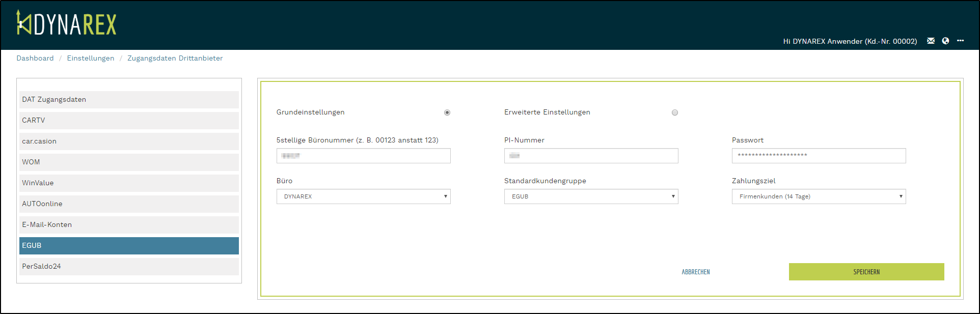
Task: Open the WinValue sidebar item
Action: 129,183
